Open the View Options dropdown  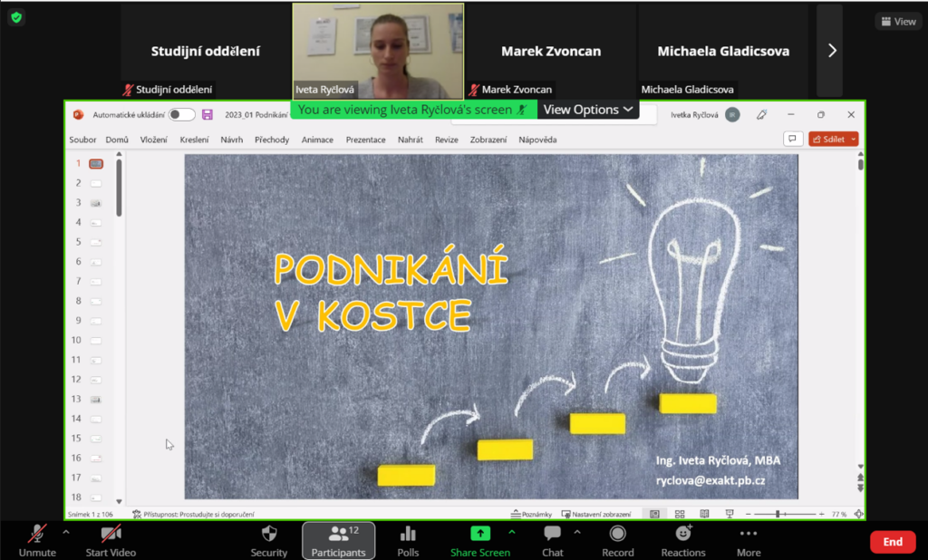pos(588,110)
